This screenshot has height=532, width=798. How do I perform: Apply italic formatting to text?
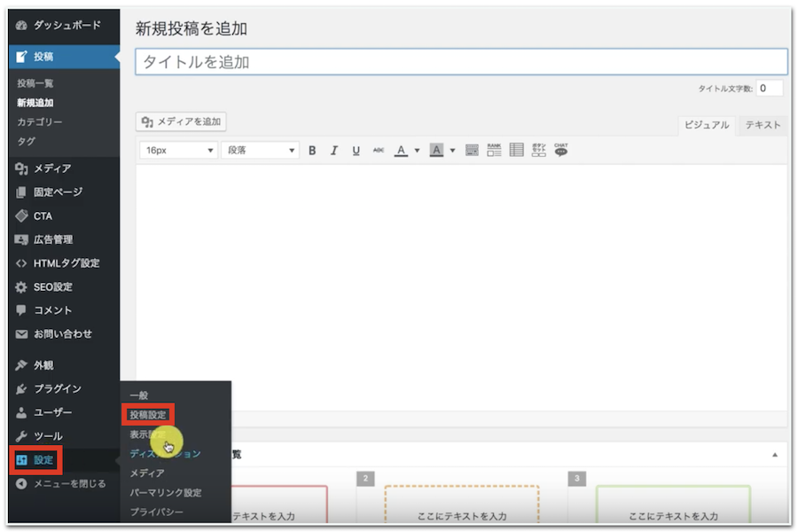(334, 151)
